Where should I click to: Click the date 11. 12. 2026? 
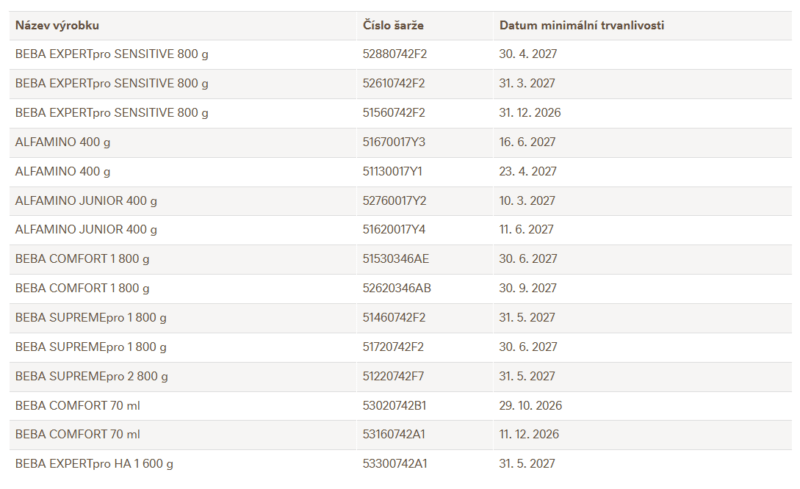pos(529,435)
